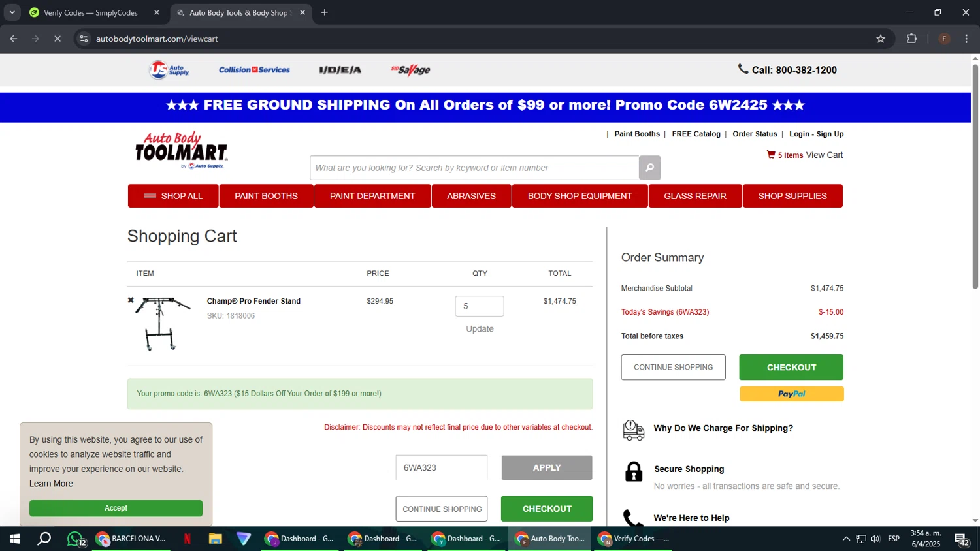Screen dimensions: 980x551
Task: Open ABRASIVES menu
Action: pos(471,196)
